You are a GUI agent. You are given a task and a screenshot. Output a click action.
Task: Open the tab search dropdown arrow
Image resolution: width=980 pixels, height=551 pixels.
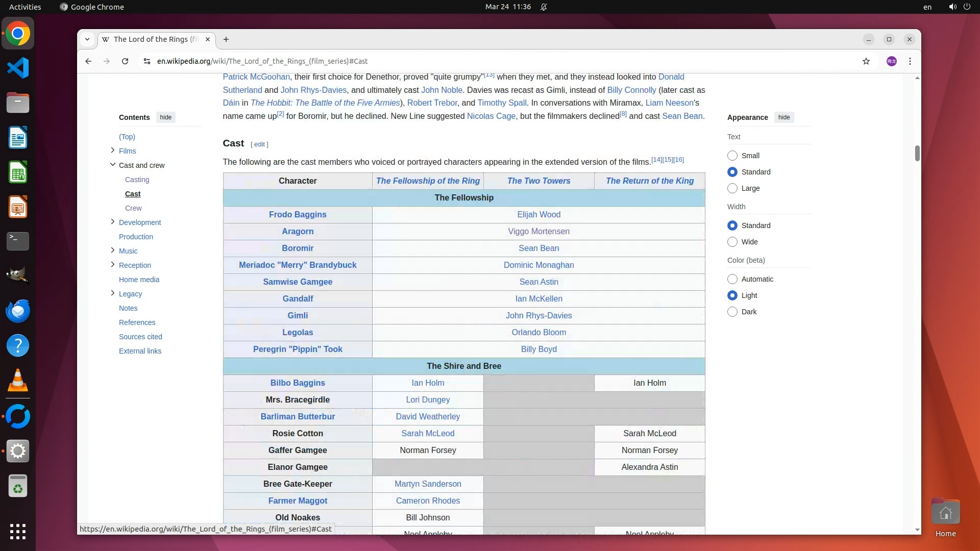87,39
